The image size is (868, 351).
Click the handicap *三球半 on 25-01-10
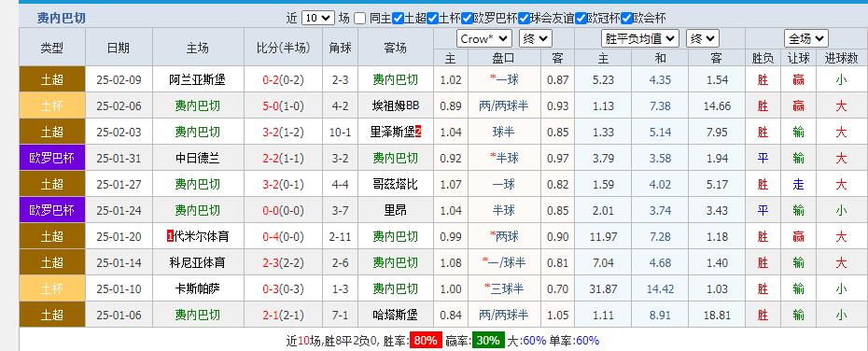pyautogui.click(x=504, y=288)
